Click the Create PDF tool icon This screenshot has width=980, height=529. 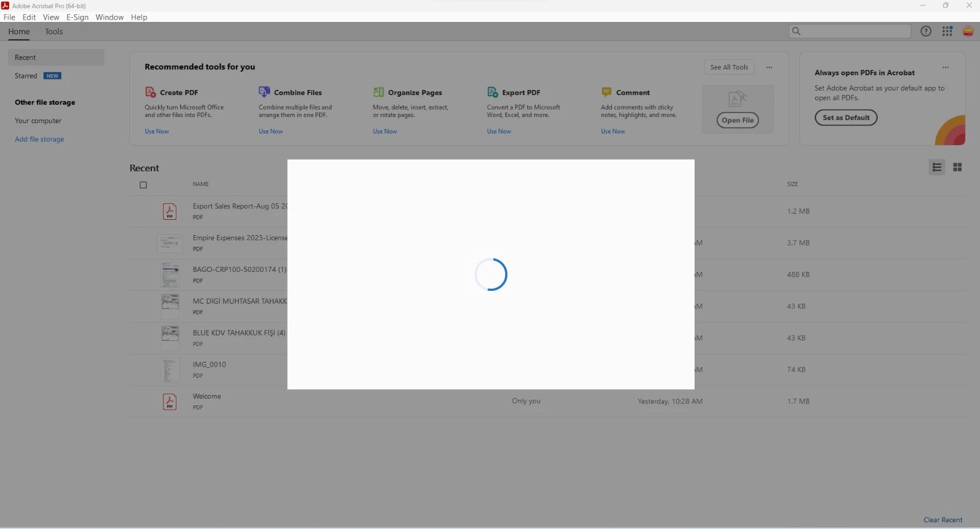tap(150, 92)
